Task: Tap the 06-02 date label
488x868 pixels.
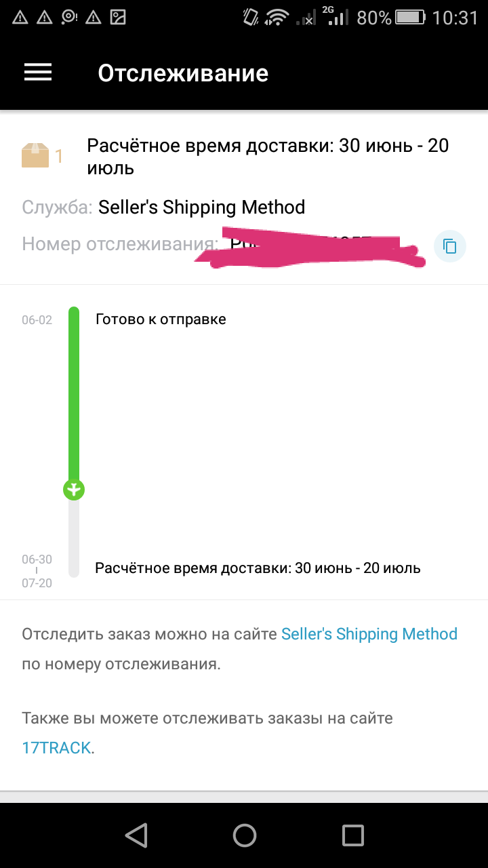Action: (37, 320)
